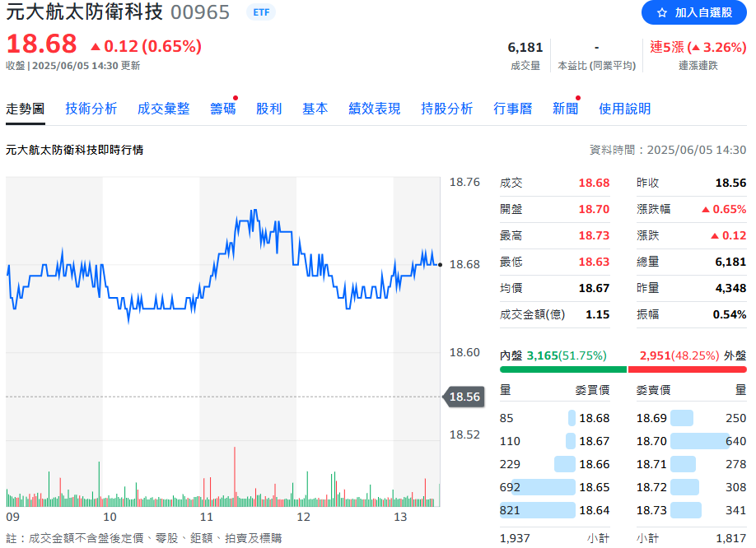Click the star icon in 加入自選股 button
The height and width of the screenshot is (548, 756).
pyautogui.click(x=662, y=13)
